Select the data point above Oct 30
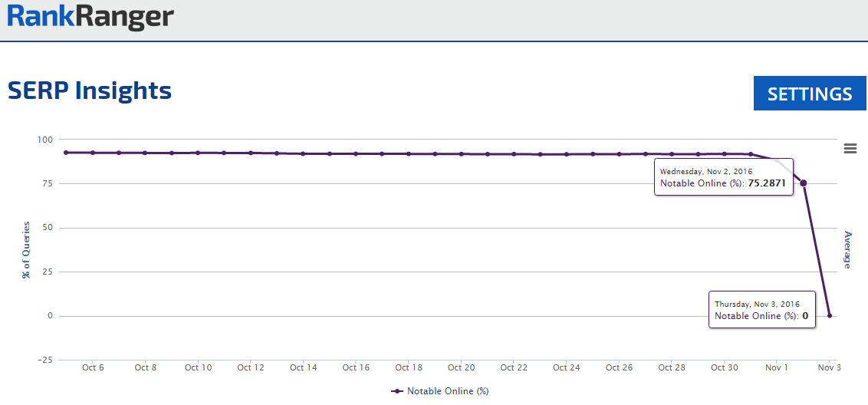868x405 pixels. (x=724, y=153)
